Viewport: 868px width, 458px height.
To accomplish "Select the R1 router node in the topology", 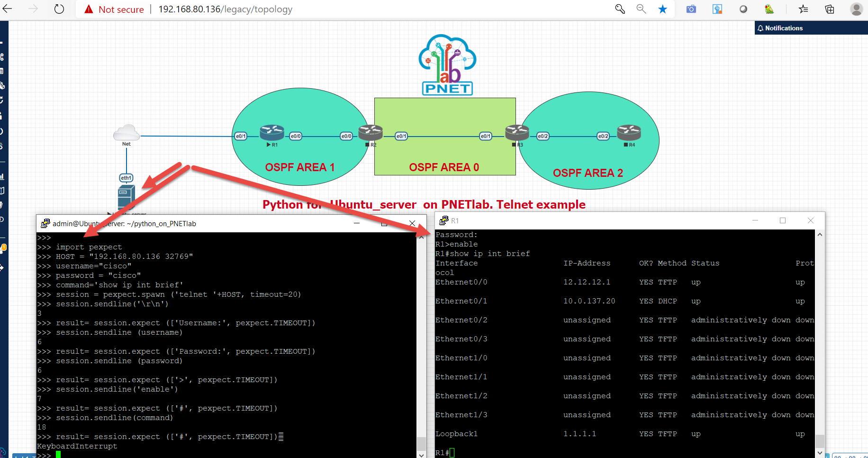I will pos(271,133).
